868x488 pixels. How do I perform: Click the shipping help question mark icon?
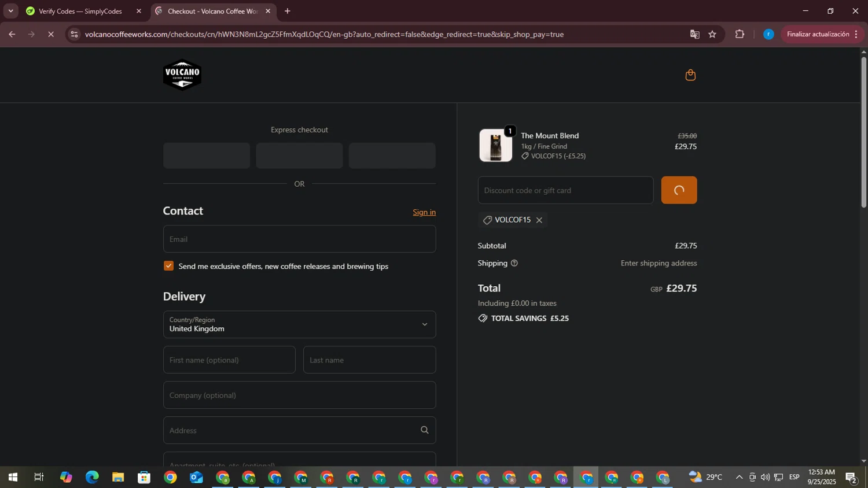tap(514, 263)
